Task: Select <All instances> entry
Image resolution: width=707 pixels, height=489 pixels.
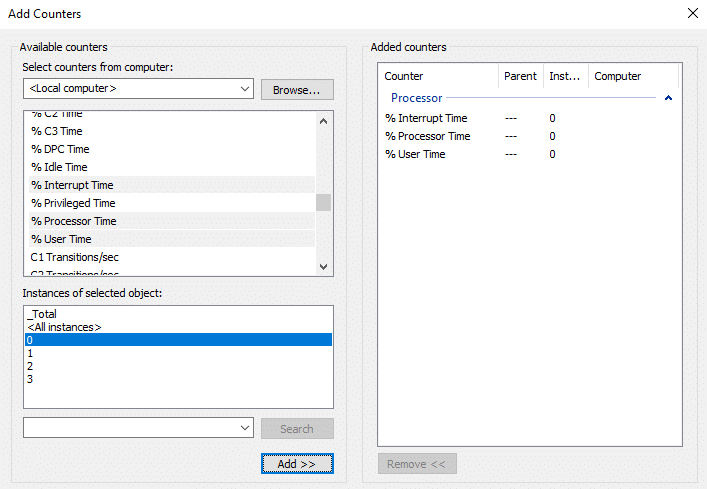Action: pyautogui.click(x=65, y=327)
